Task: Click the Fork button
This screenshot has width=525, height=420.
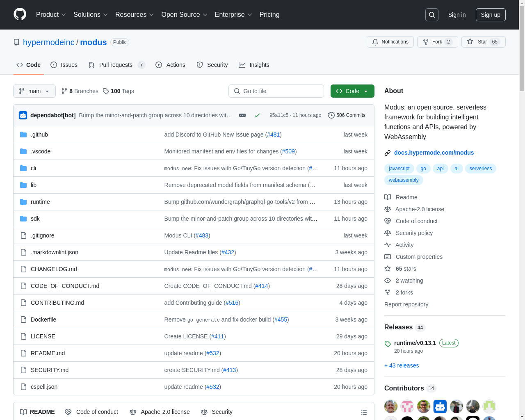Action: point(438,42)
